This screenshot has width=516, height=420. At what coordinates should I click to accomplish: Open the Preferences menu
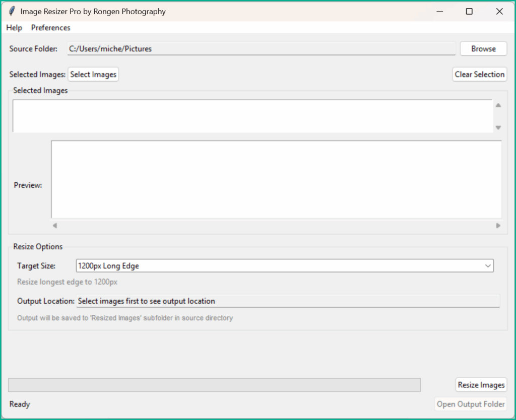pos(50,28)
